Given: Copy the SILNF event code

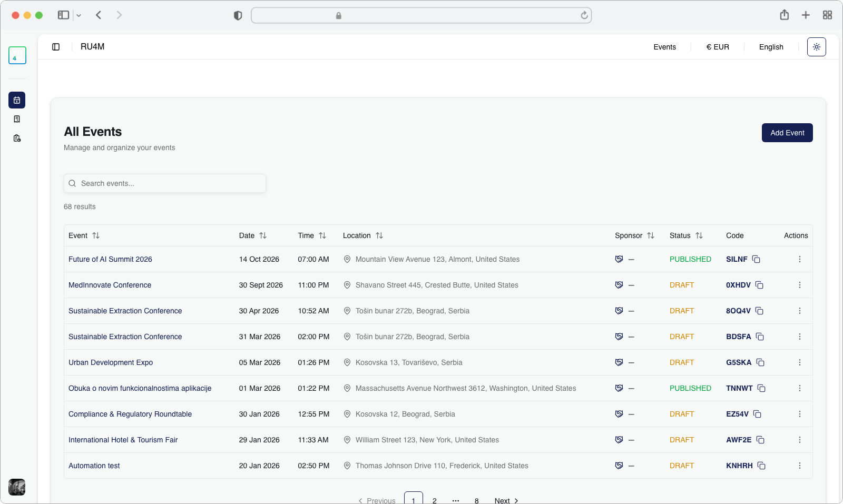Looking at the screenshot, I should [x=756, y=259].
